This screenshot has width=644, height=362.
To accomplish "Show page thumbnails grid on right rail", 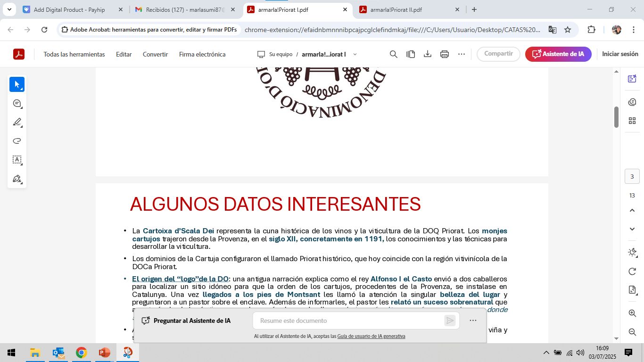I will tap(632, 121).
